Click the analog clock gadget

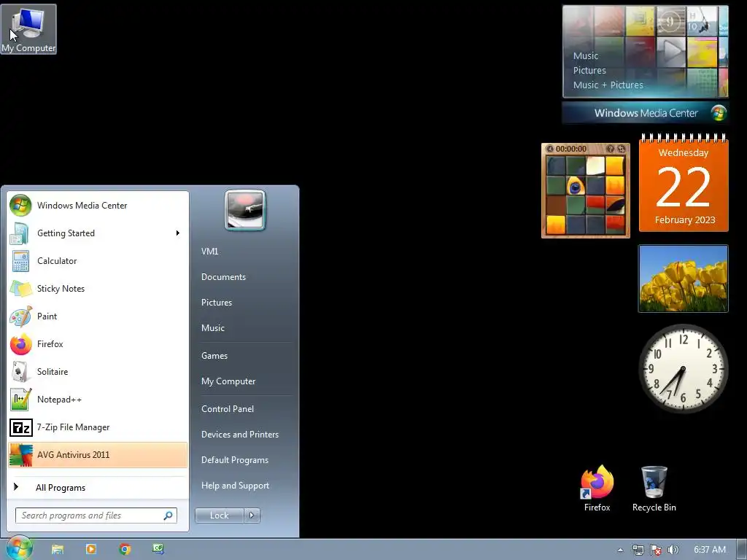click(x=683, y=369)
